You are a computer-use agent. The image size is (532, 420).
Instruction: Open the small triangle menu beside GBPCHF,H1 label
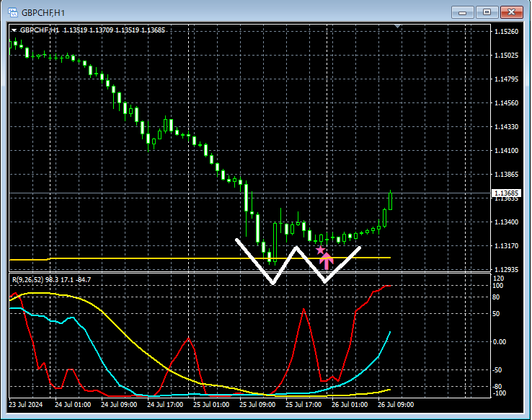point(14,30)
